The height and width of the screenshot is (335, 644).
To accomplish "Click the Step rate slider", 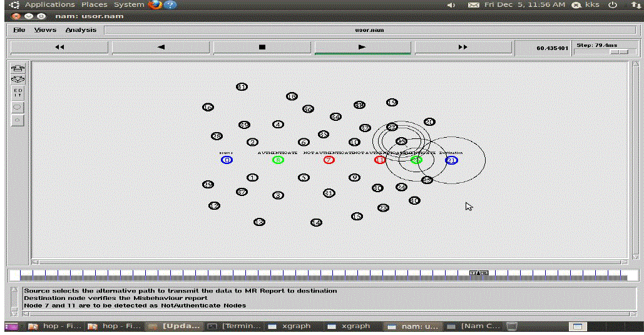I will 619,52.
